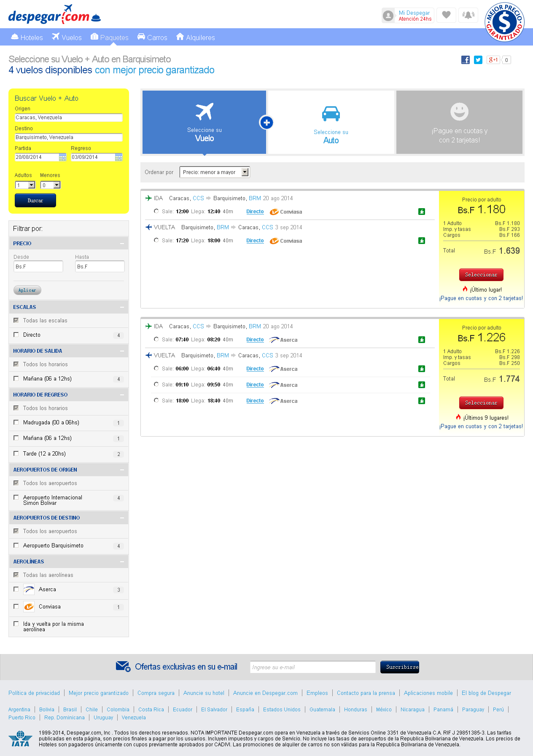Click green baggage icon for Conviasa 12:00 flight
533x756 pixels.
point(422,212)
